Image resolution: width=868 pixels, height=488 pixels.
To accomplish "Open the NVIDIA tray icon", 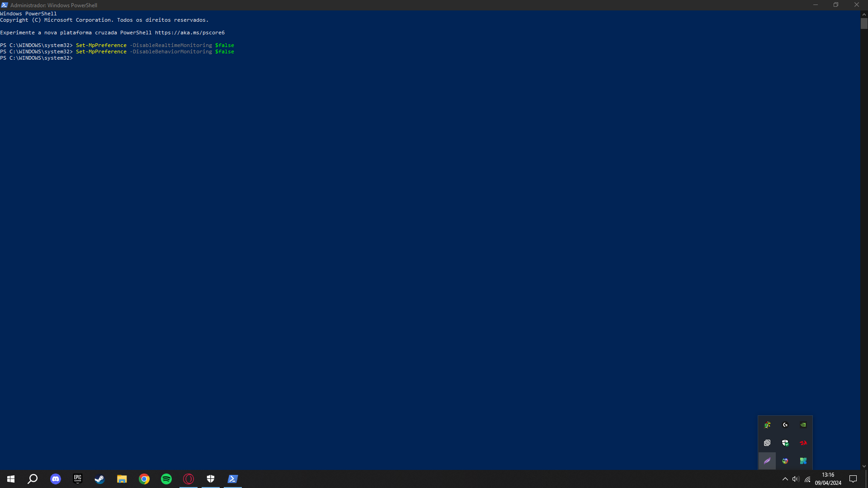I will tap(803, 425).
